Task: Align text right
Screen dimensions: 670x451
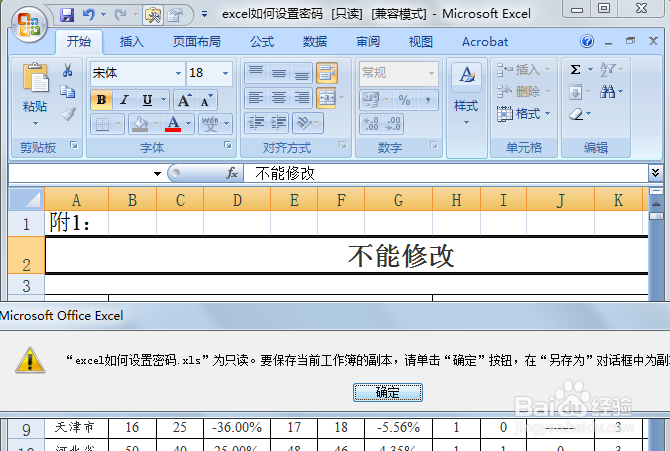Action: click(302, 98)
